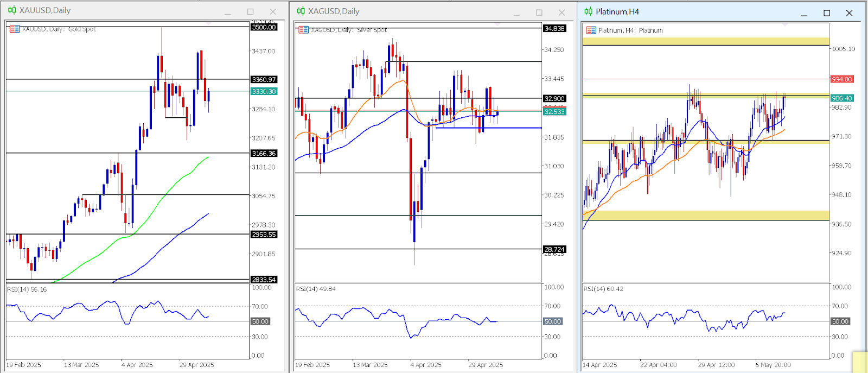Select the XAGUSD,Daily title bar text
This screenshot has width=868, height=373.
point(334,11)
